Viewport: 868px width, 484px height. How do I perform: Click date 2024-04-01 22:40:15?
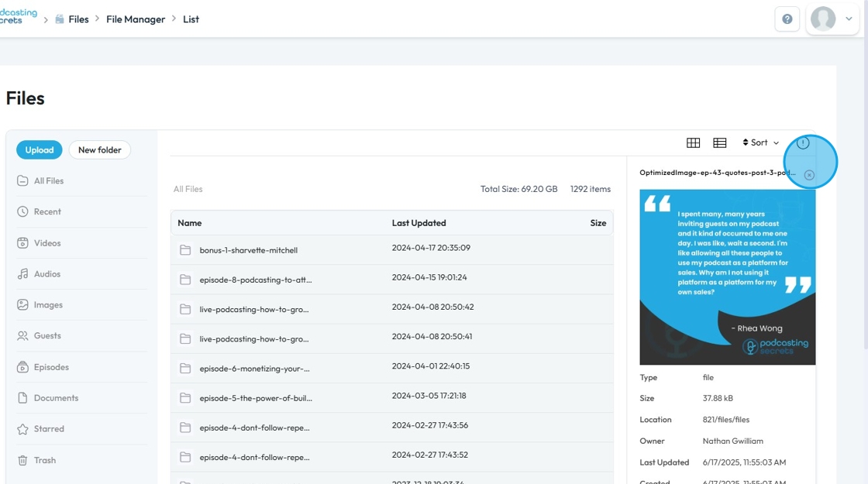pyautogui.click(x=431, y=366)
